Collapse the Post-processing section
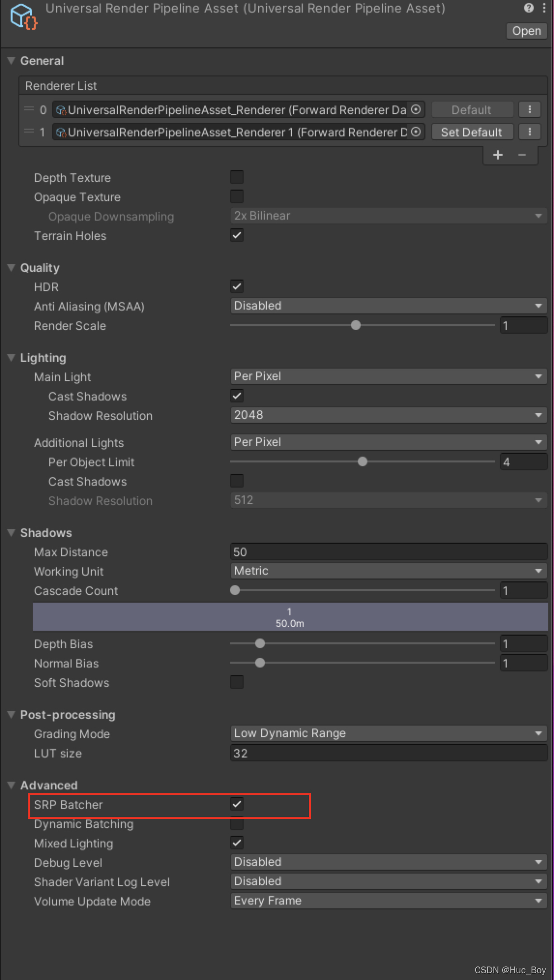The width and height of the screenshot is (554, 980). pyautogui.click(x=12, y=714)
